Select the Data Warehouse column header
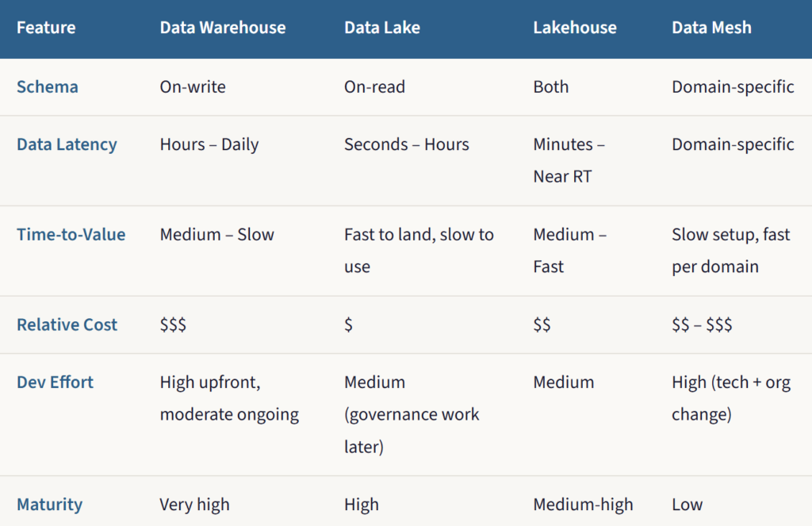812x526 pixels. [x=223, y=28]
